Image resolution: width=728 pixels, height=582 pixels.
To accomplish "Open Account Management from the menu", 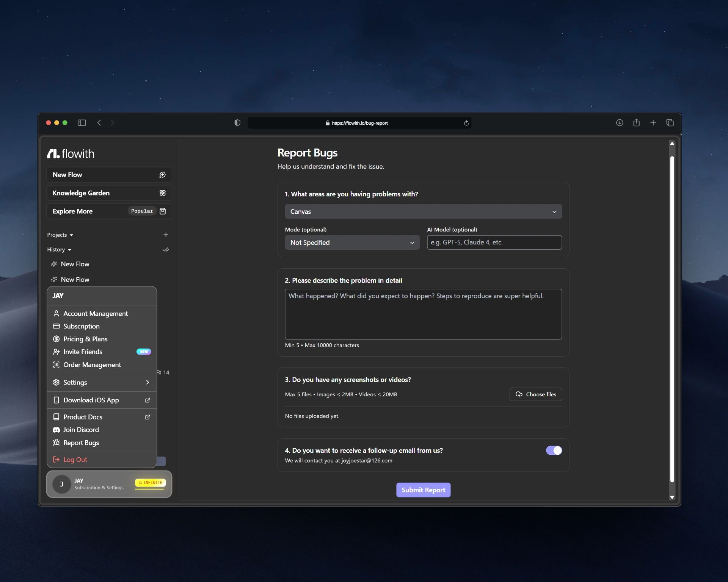I will 96,313.
